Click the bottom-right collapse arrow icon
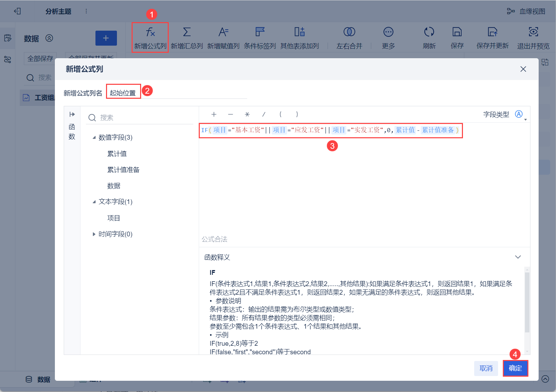The height and width of the screenshot is (392, 556). pos(545,379)
